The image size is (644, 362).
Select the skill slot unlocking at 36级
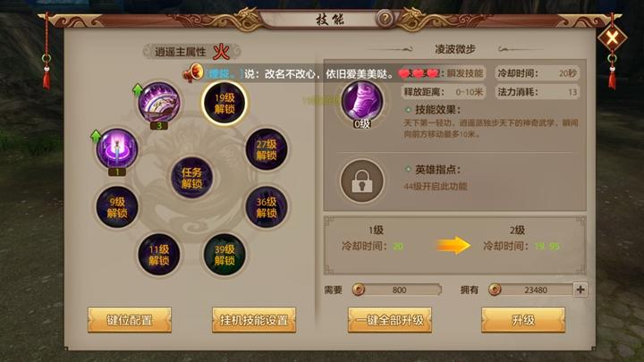267,207
